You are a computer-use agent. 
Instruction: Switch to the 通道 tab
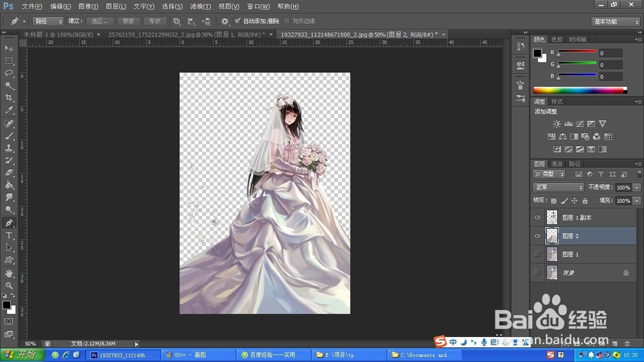[x=556, y=164]
